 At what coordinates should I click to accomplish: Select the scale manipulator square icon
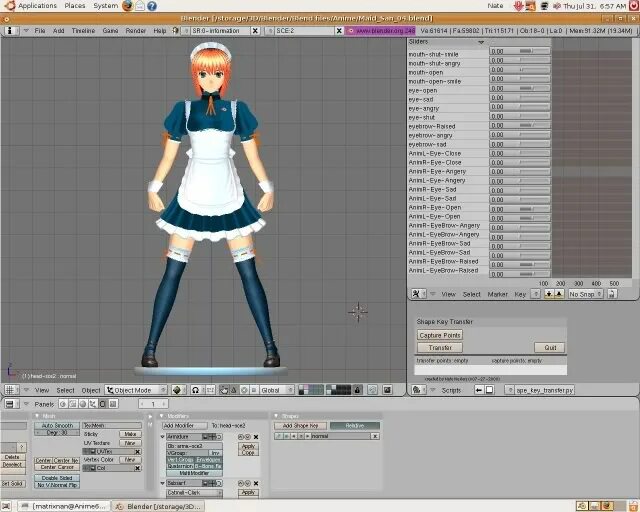253,390
